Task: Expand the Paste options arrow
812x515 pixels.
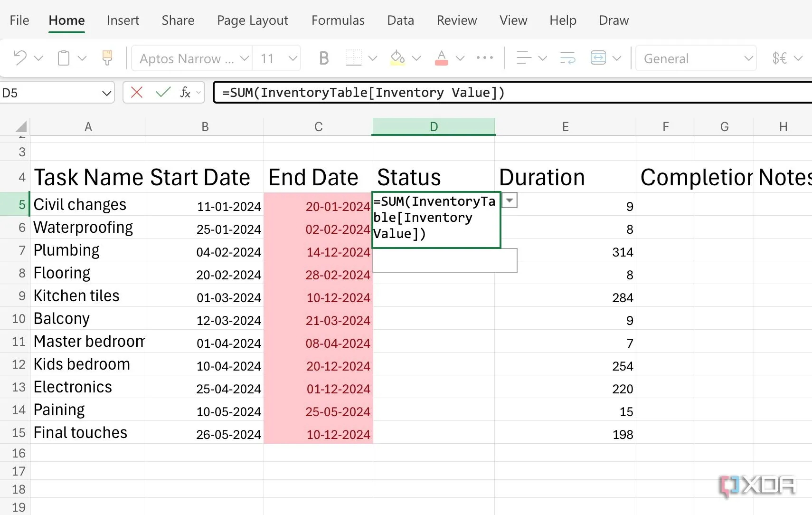Action: (82, 58)
